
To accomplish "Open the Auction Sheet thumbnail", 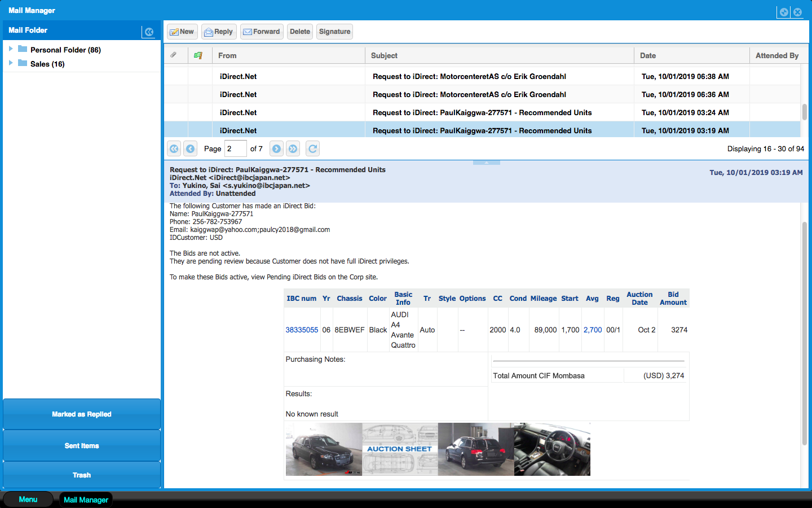I will point(400,449).
